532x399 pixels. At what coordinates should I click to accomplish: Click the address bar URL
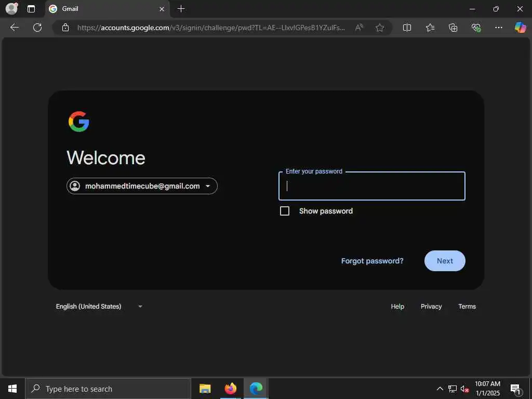(211, 28)
